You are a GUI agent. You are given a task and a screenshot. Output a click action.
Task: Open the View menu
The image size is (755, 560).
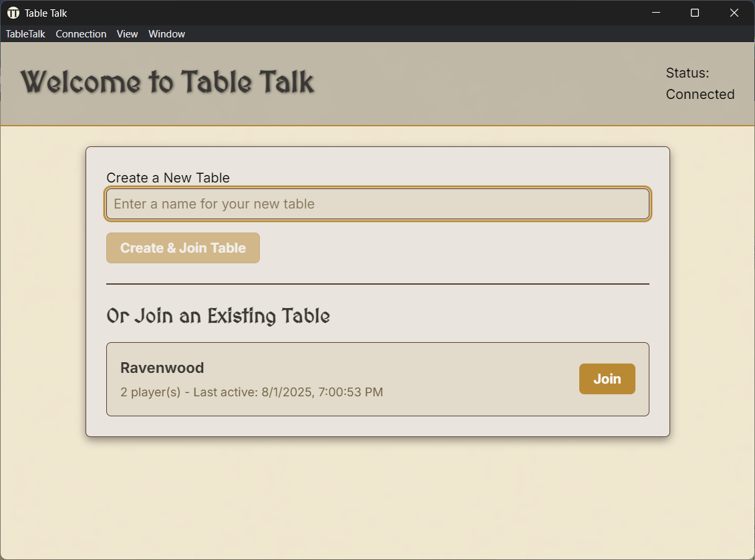127,34
